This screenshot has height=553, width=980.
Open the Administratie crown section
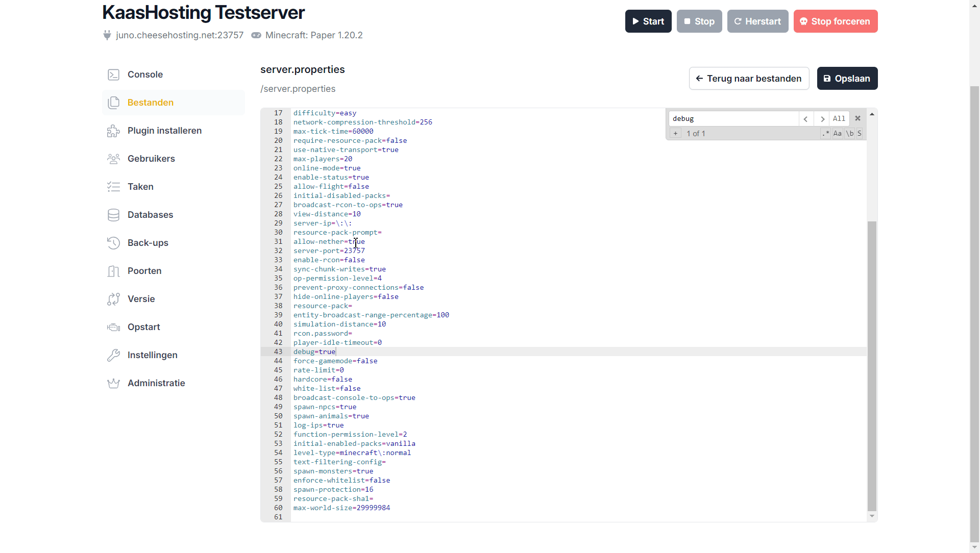coord(156,383)
